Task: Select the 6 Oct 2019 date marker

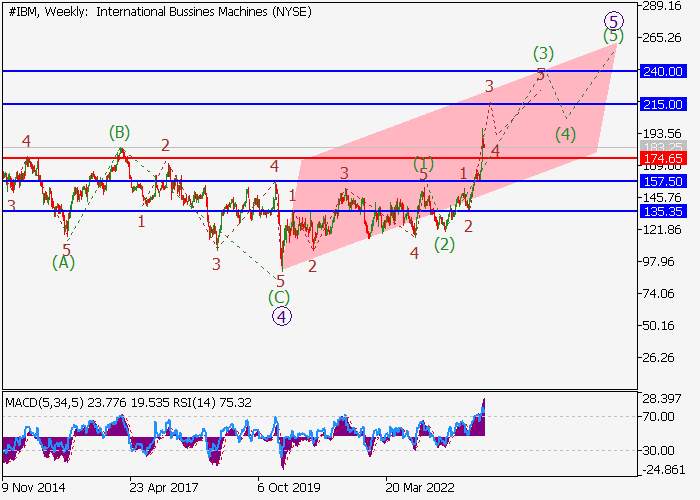Action: (289, 488)
